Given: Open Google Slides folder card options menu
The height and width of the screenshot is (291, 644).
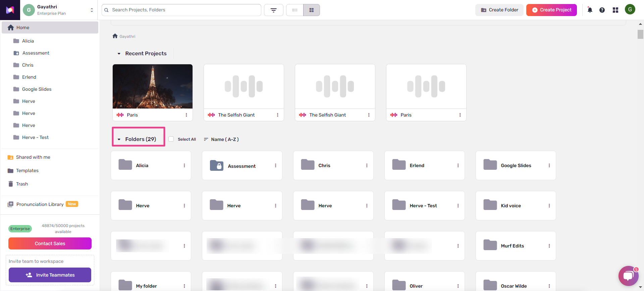Looking at the screenshot, I should click(549, 165).
